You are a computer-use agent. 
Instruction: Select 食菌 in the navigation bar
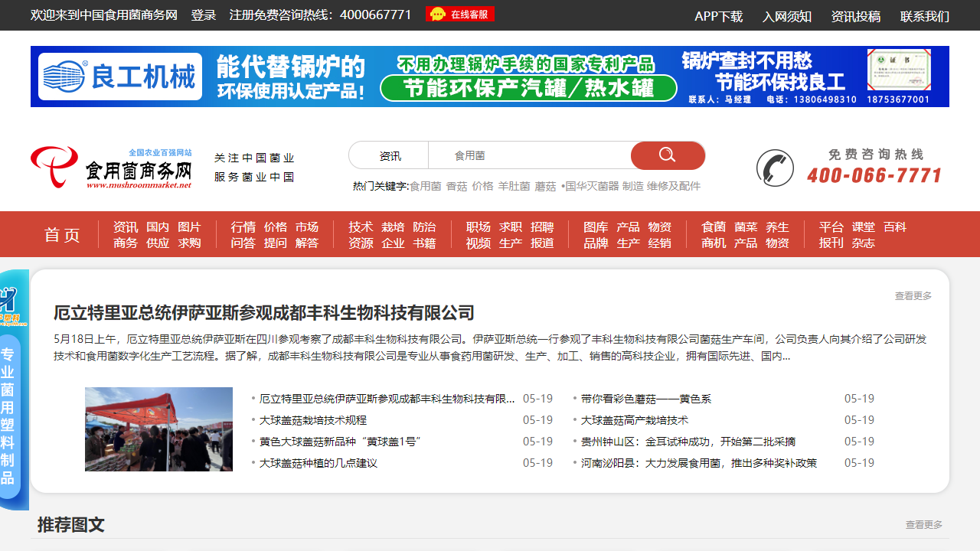click(714, 227)
